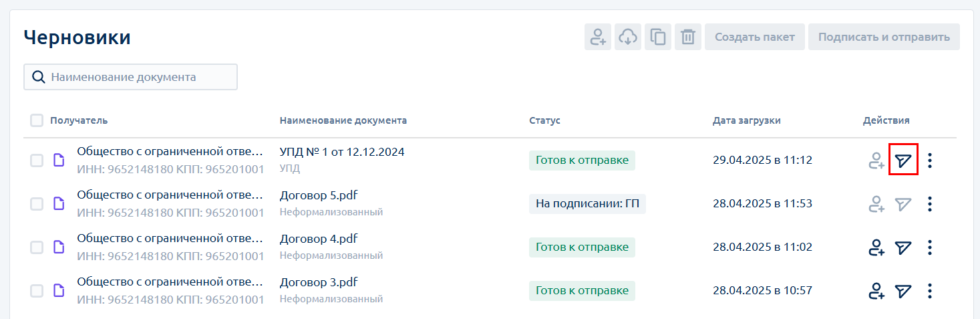Click document file icon in Договор 4.pdf row

tap(59, 247)
